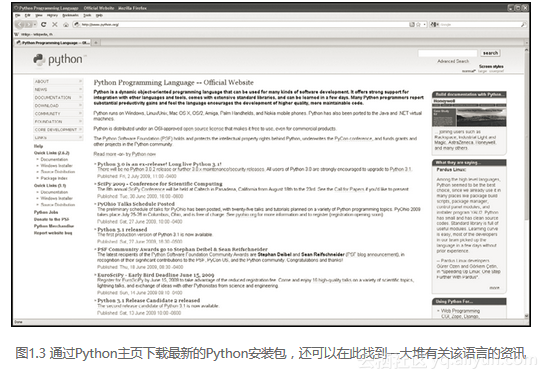Click the Python Jobs sidebar link

tap(46, 213)
